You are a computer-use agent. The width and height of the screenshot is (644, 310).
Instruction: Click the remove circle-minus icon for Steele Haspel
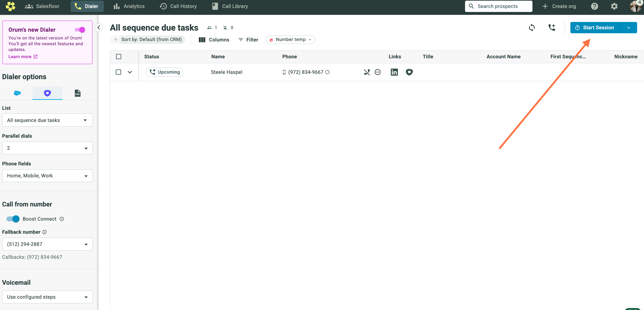coord(378,72)
